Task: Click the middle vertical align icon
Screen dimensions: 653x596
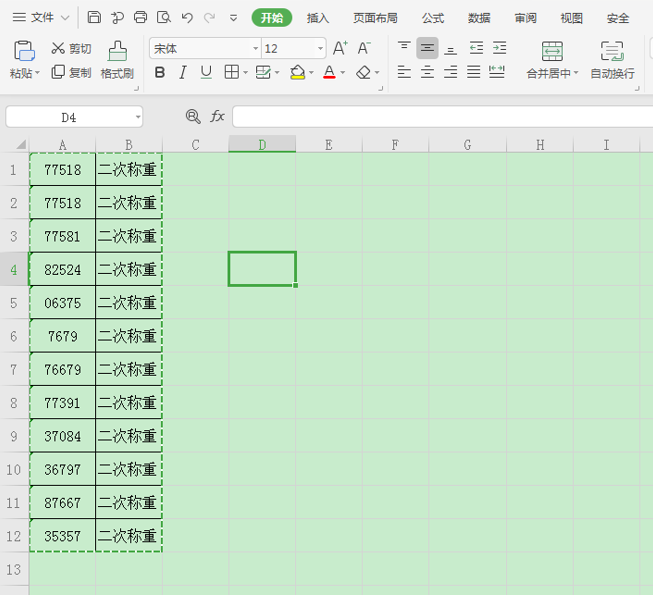Action: pos(427,48)
